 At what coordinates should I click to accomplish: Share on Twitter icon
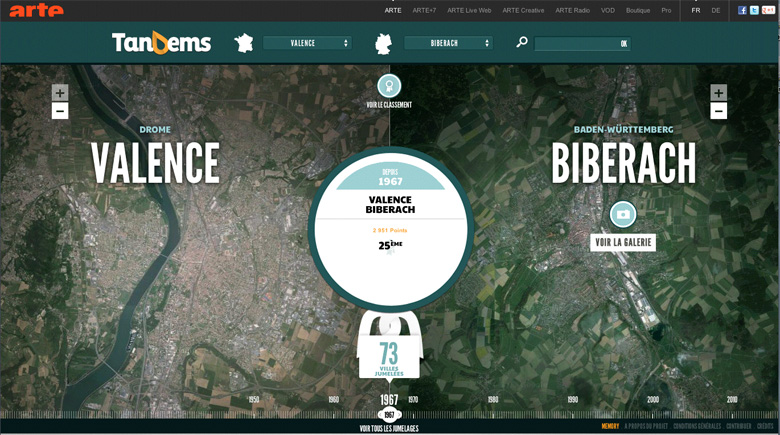pos(754,10)
